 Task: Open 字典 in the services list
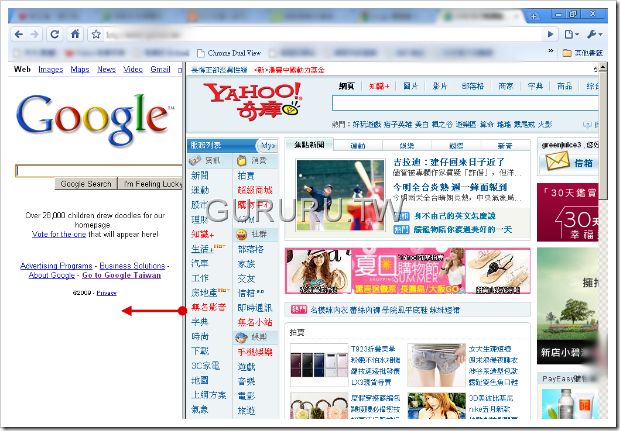click(200, 322)
